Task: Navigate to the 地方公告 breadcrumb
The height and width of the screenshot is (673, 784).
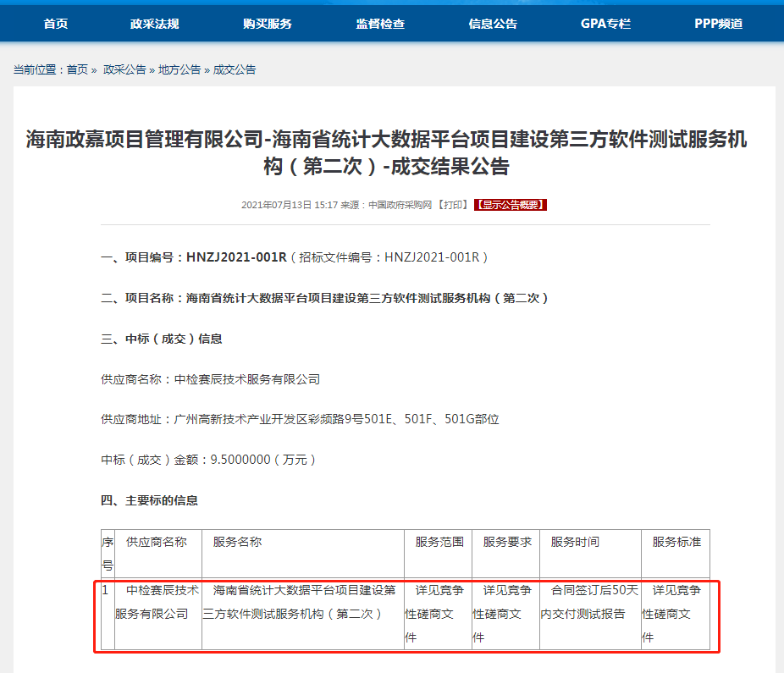Action: tap(179, 69)
